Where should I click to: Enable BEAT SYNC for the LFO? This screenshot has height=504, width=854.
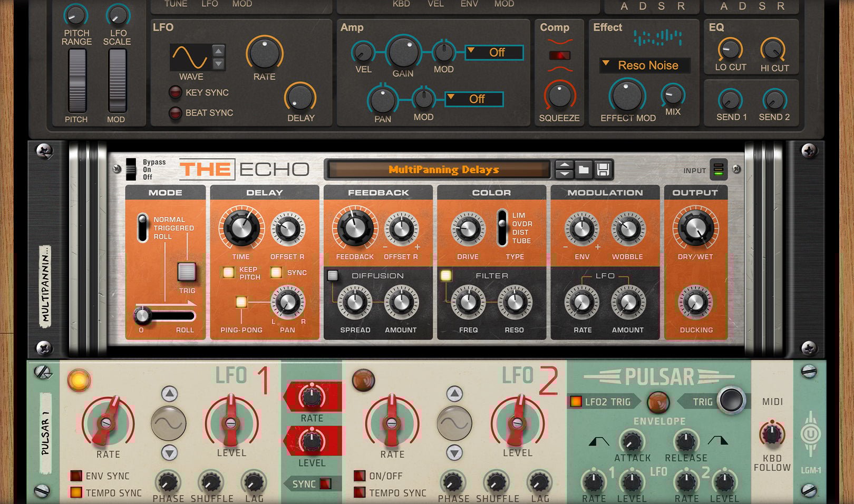point(175,113)
